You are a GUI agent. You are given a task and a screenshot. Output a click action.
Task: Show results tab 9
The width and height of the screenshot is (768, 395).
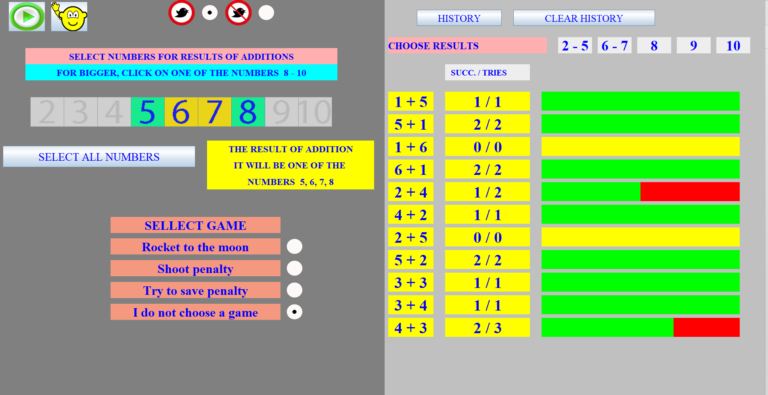694,46
